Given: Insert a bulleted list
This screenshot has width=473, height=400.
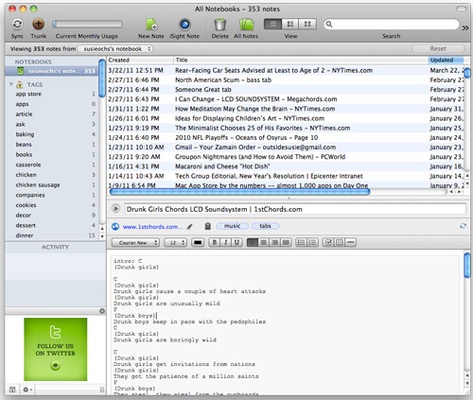Looking at the screenshot, I should tap(301, 243).
